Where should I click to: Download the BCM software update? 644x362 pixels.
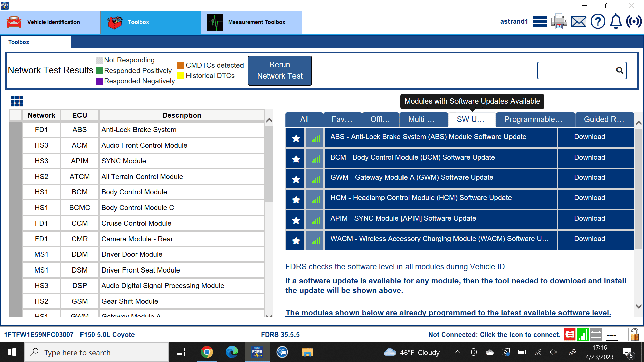click(x=589, y=157)
